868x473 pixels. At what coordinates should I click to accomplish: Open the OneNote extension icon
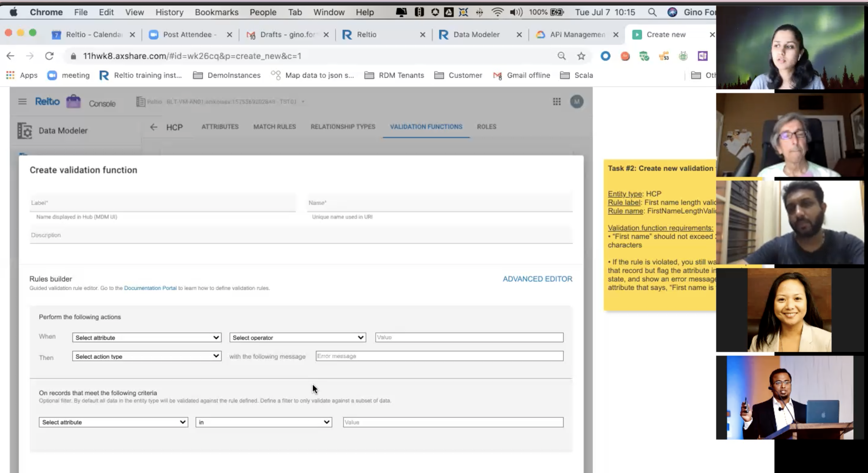point(702,56)
